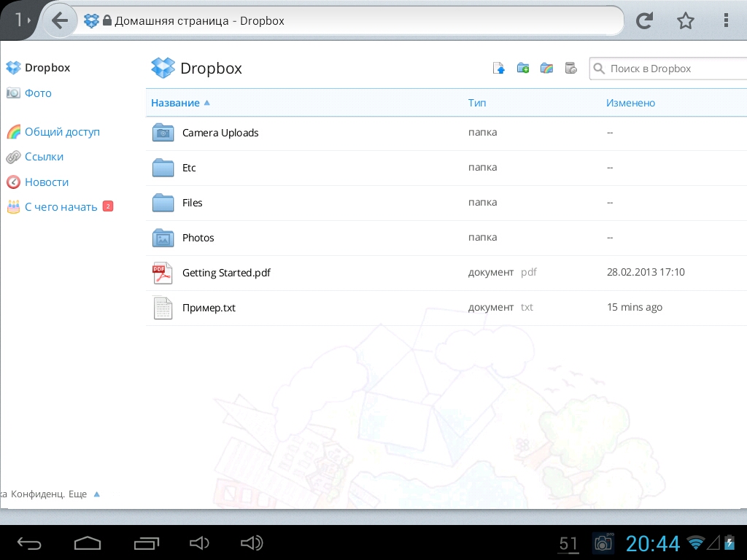Click the Files folder icon
The image size is (747, 560).
(163, 203)
